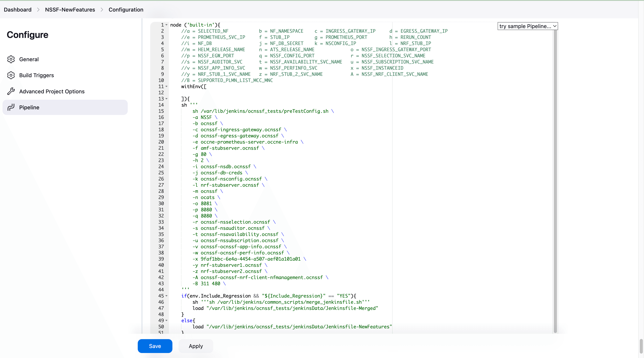This screenshot has width=644, height=358.
Task: Click the Save button
Action: click(155, 346)
